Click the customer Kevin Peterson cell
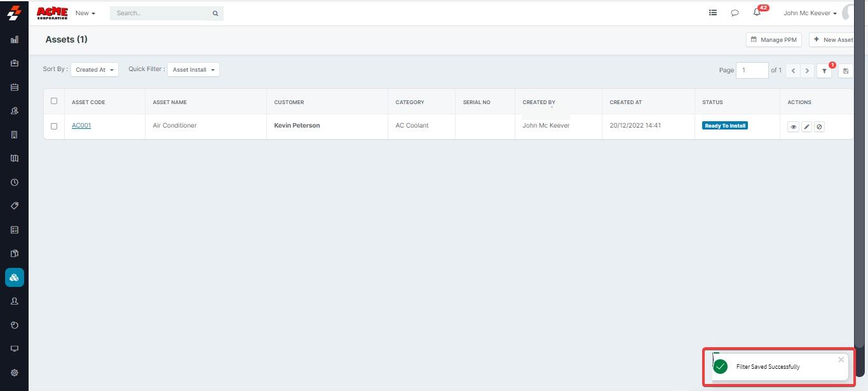Screen dimensions: 868x391 (297, 126)
